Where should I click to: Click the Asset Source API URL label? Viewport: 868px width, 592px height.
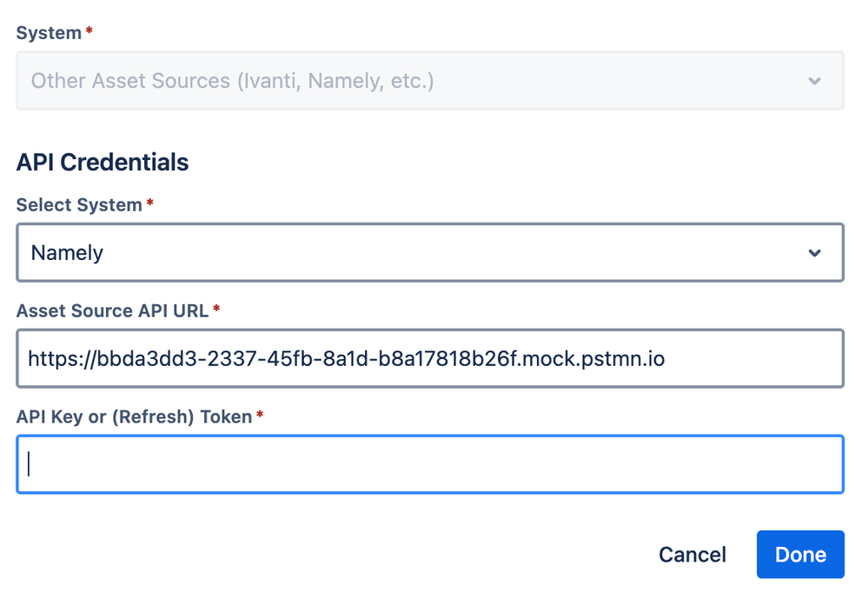click(112, 310)
